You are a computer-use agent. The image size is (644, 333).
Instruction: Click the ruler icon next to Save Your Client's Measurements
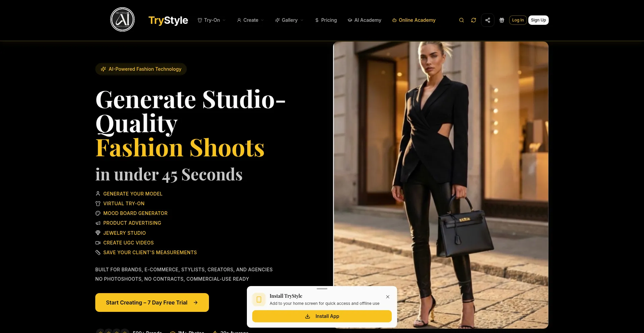pos(98,253)
